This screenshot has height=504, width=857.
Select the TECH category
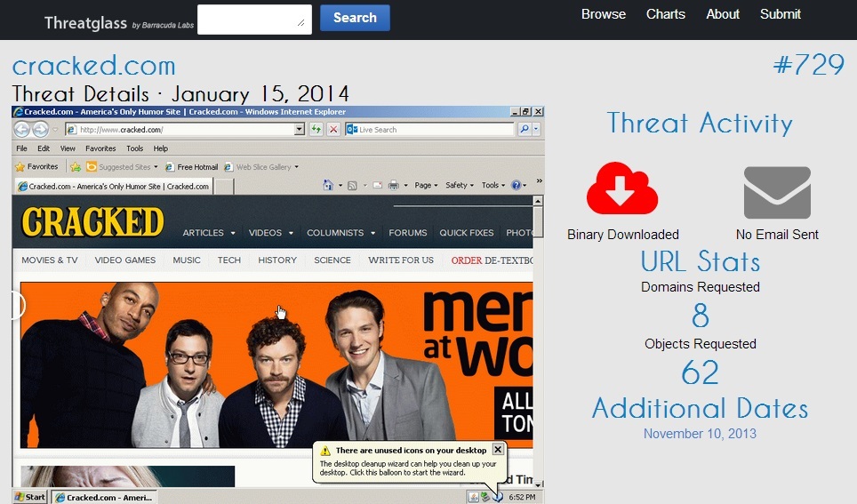tap(229, 260)
